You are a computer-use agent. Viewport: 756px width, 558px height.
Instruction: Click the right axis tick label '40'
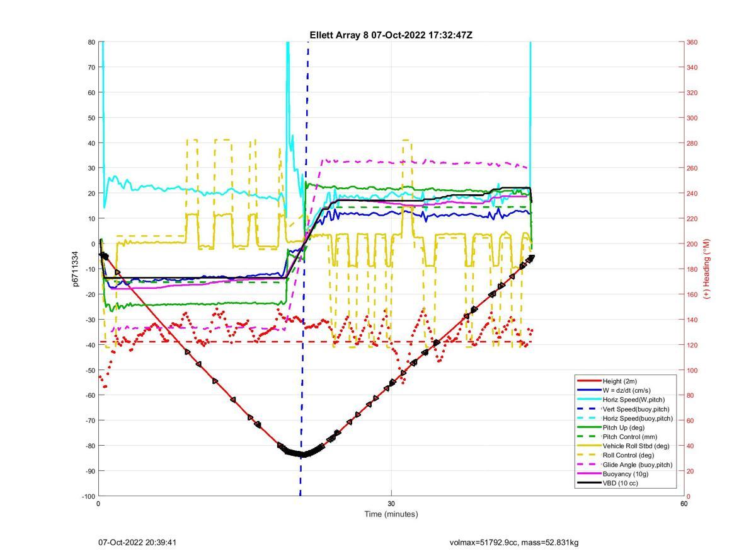(690, 446)
